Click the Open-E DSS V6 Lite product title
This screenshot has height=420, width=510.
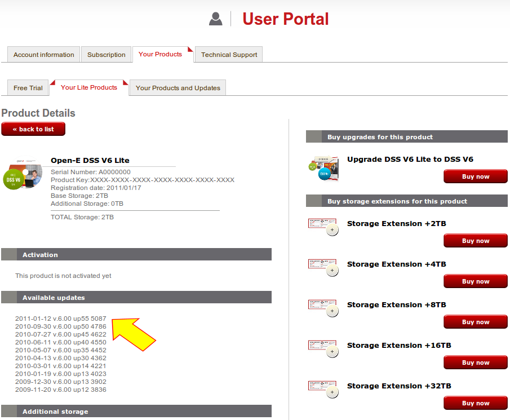click(90, 160)
